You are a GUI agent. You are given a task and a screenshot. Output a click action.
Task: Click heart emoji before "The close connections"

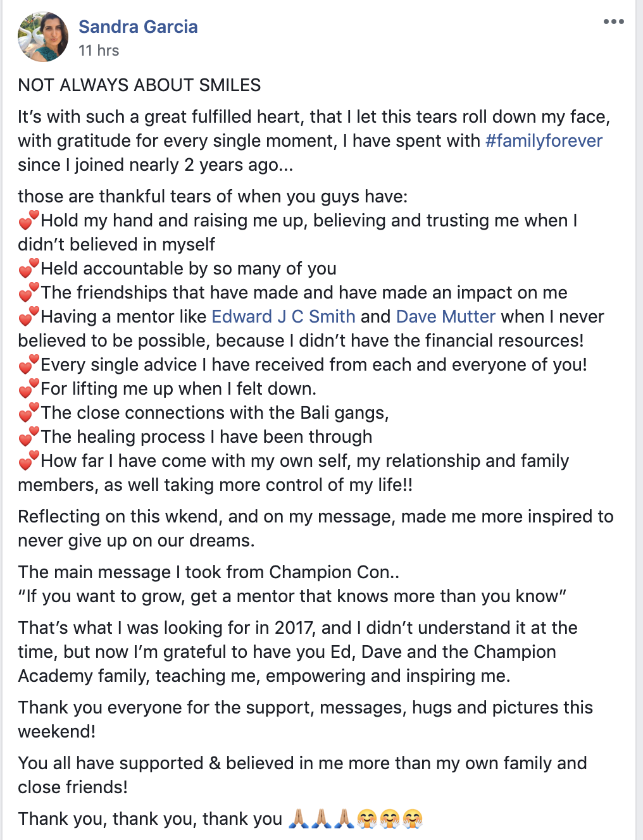click(x=28, y=412)
